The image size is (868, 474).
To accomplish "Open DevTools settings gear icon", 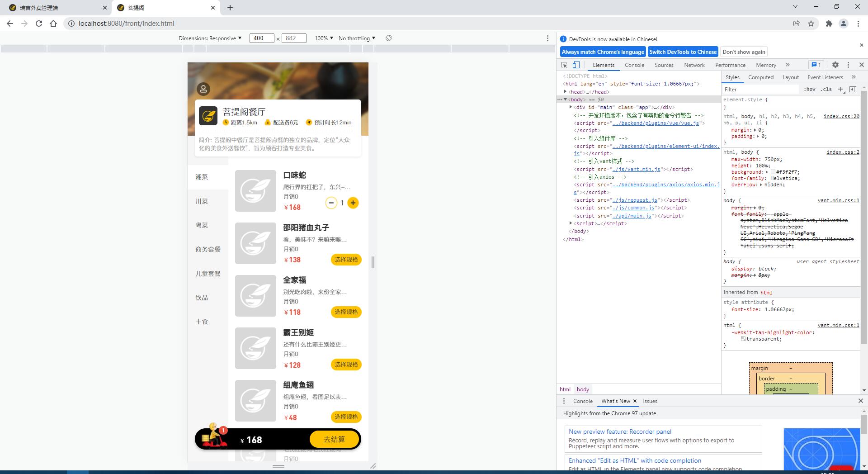I will (x=835, y=65).
